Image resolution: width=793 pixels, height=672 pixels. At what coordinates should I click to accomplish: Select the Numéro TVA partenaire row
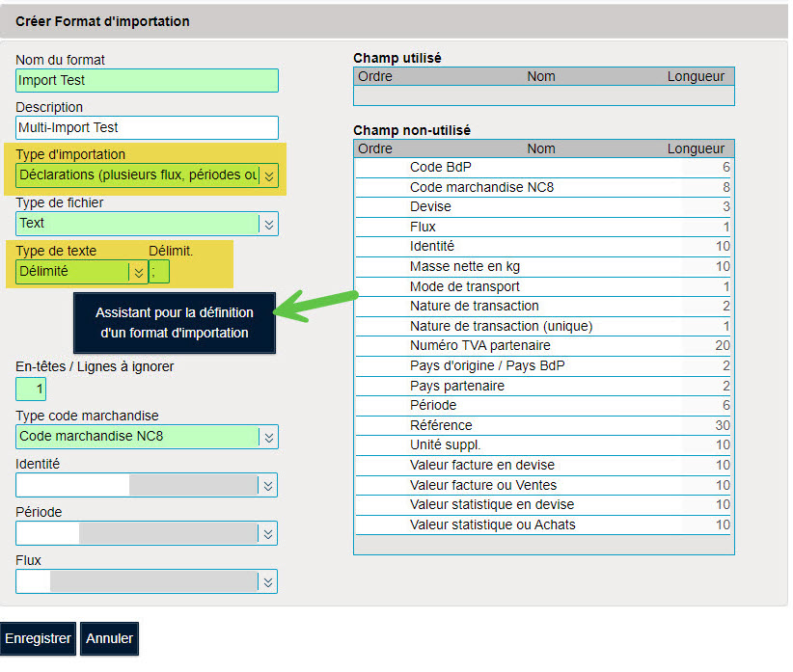(x=544, y=346)
